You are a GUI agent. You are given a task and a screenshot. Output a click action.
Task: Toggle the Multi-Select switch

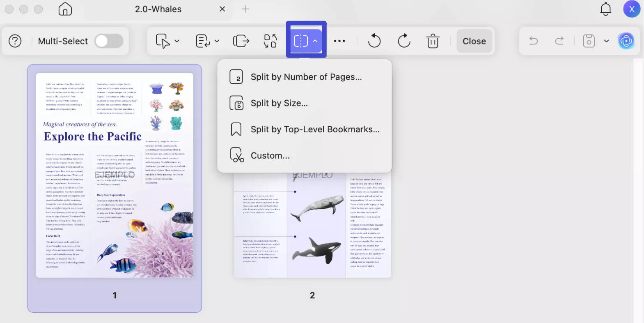coord(109,41)
